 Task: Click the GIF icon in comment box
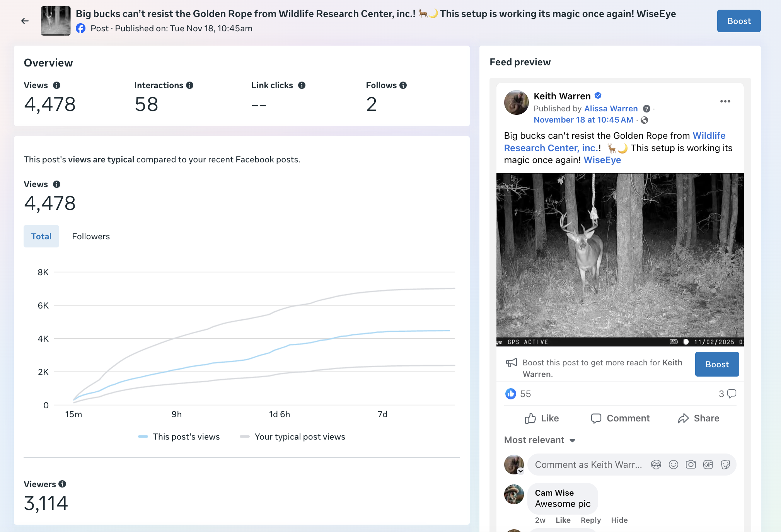coord(708,465)
